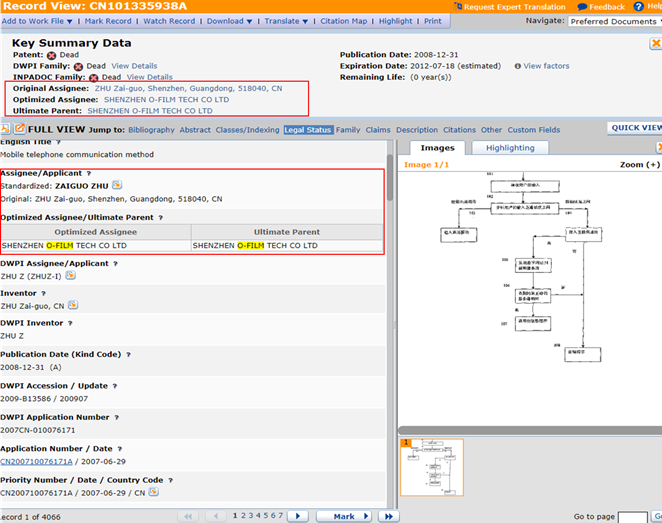Go to the first record button
Image resolution: width=662 pixels, height=523 pixels.
(x=188, y=516)
